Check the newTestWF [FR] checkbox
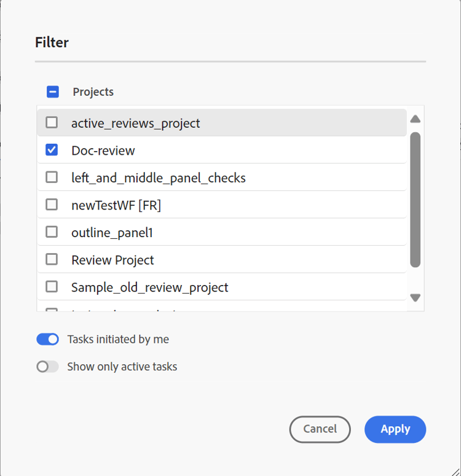 coord(52,205)
